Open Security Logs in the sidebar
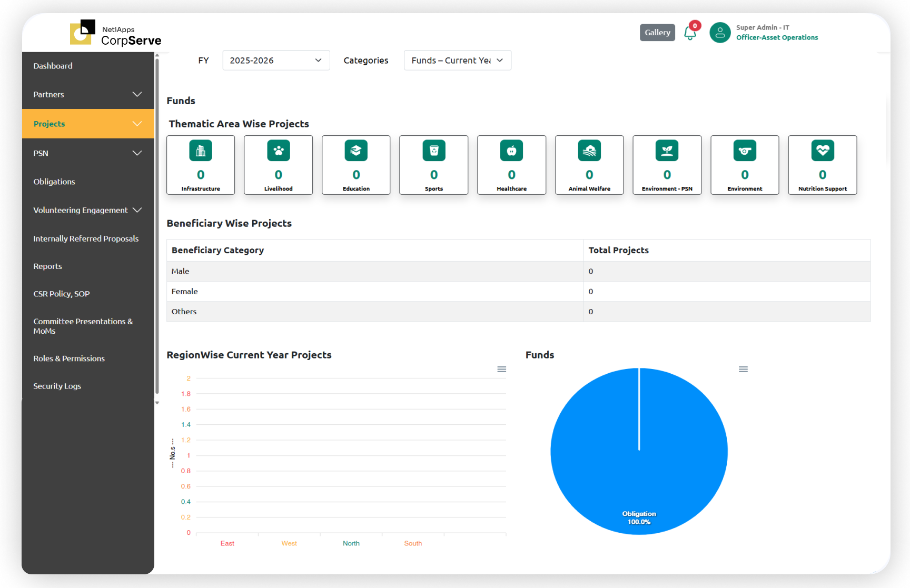Image resolution: width=910 pixels, height=588 pixels. tap(57, 386)
